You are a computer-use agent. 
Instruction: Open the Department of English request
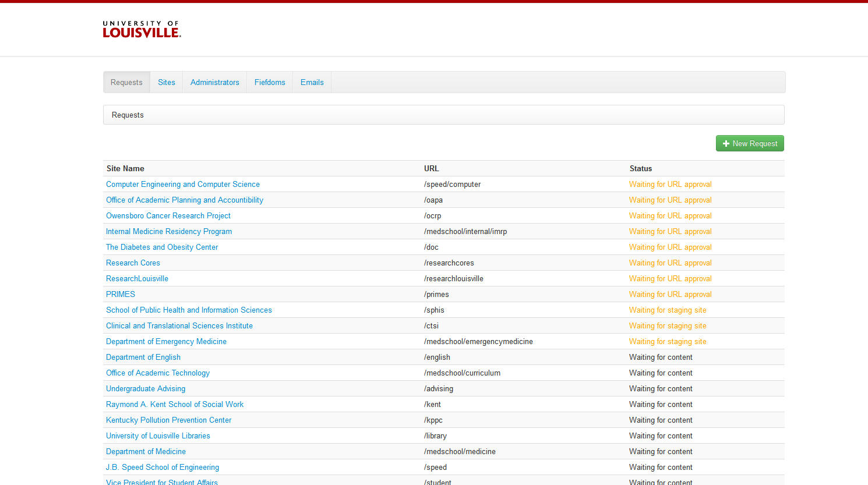tap(143, 357)
